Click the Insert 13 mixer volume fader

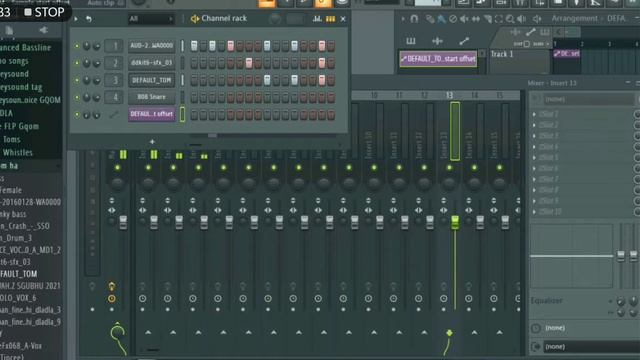(455, 222)
